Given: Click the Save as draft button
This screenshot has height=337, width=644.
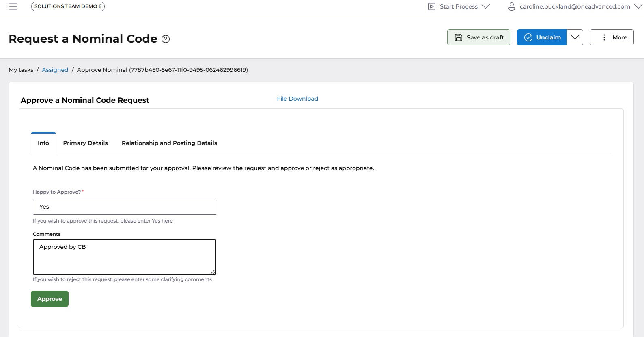Looking at the screenshot, I should (x=479, y=37).
